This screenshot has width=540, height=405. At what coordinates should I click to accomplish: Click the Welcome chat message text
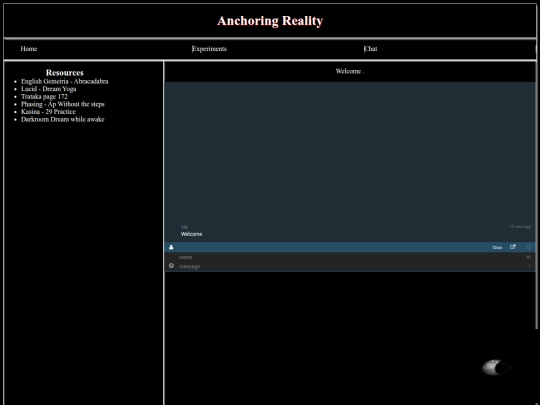(x=191, y=234)
